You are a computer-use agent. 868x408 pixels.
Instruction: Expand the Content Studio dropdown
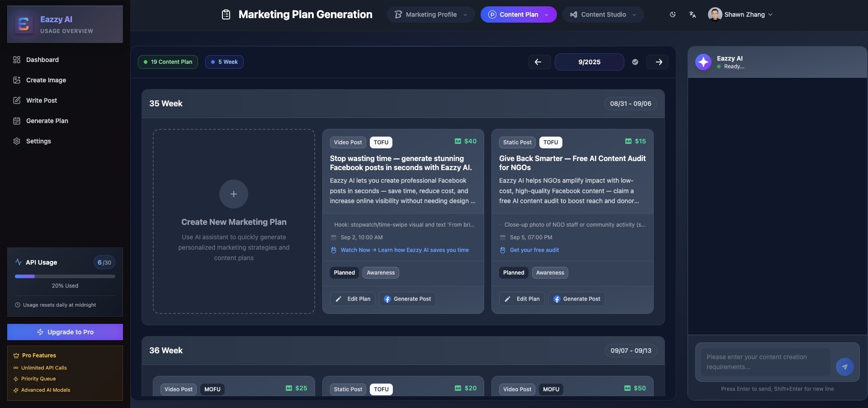point(603,14)
